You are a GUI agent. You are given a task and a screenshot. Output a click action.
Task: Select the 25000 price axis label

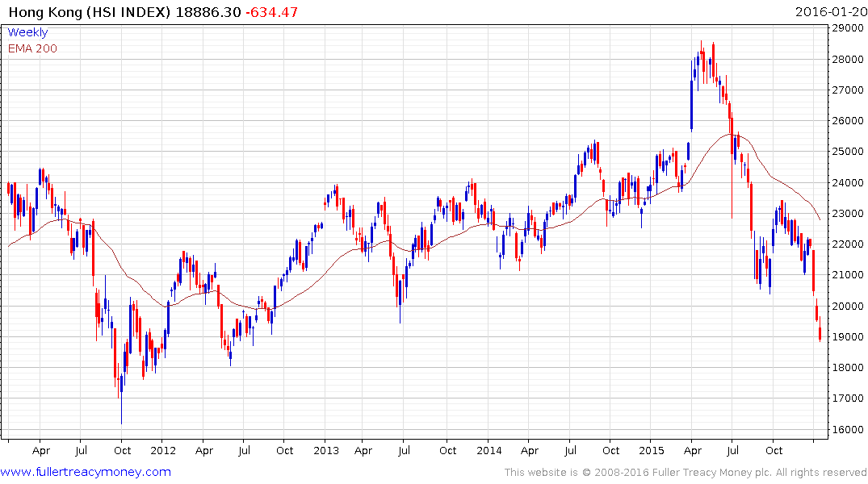click(x=848, y=151)
